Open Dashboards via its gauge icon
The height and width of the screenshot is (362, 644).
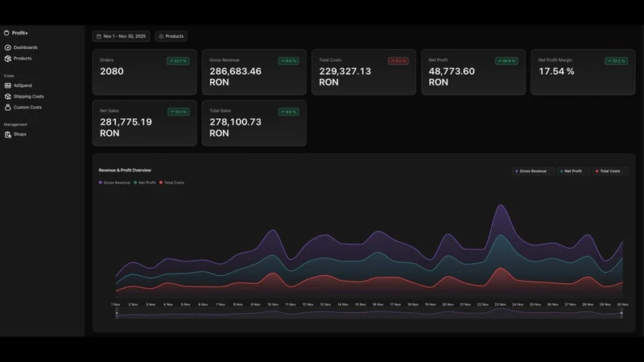point(8,47)
